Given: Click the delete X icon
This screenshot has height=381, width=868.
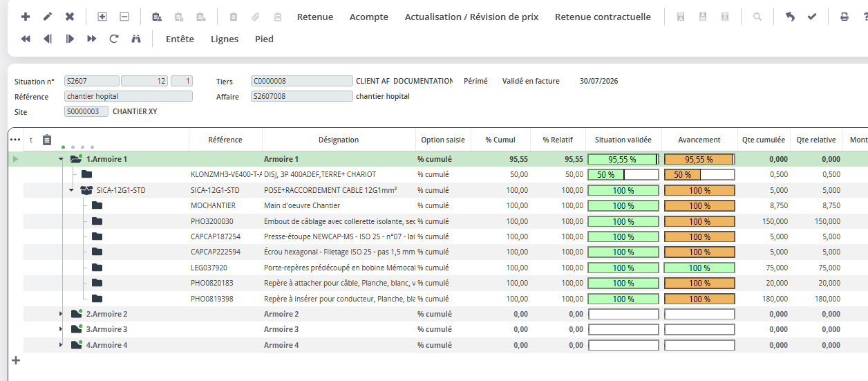Looking at the screenshot, I should click(x=70, y=17).
